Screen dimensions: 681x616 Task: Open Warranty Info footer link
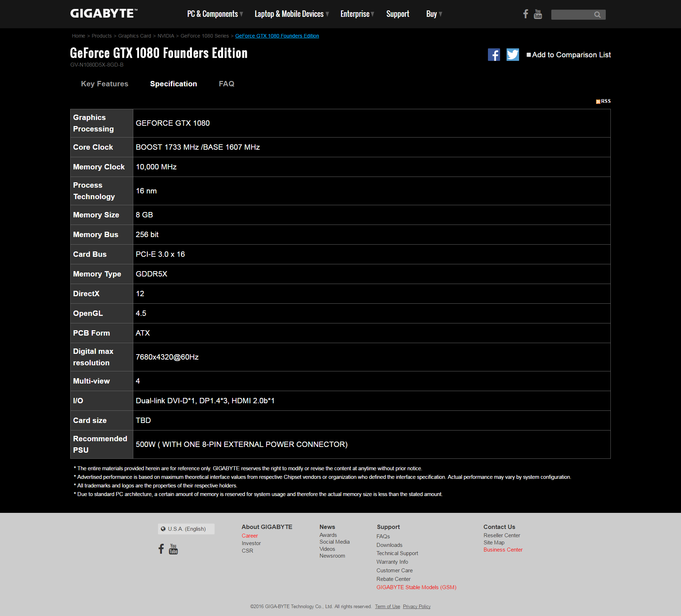(x=392, y=562)
